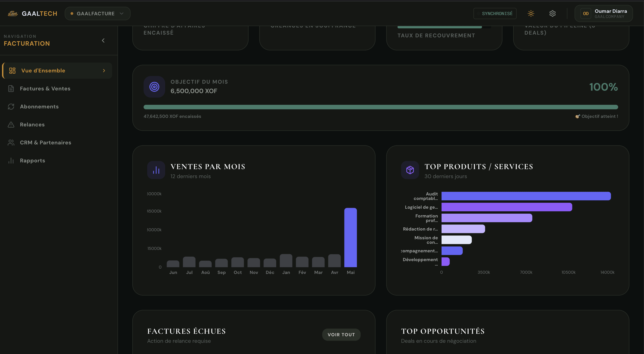
Task: Click the Avr bar in sales chart
Action: click(x=334, y=261)
